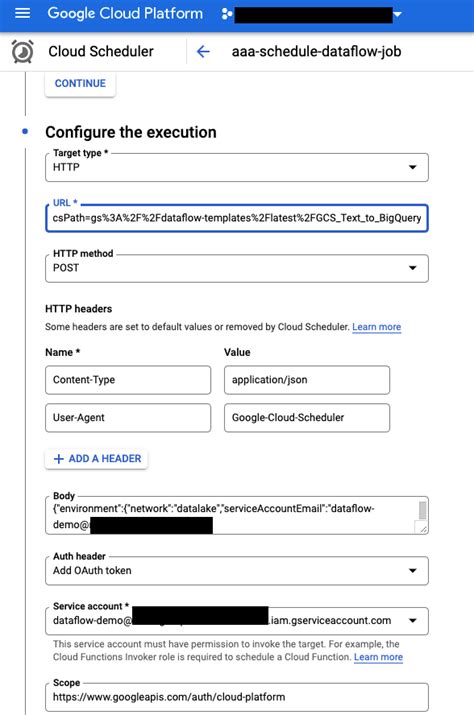Image resolution: width=474 pixels, height=715 pixels.
Task: Click the plus icon to add a header
Action: pos(58,459)
